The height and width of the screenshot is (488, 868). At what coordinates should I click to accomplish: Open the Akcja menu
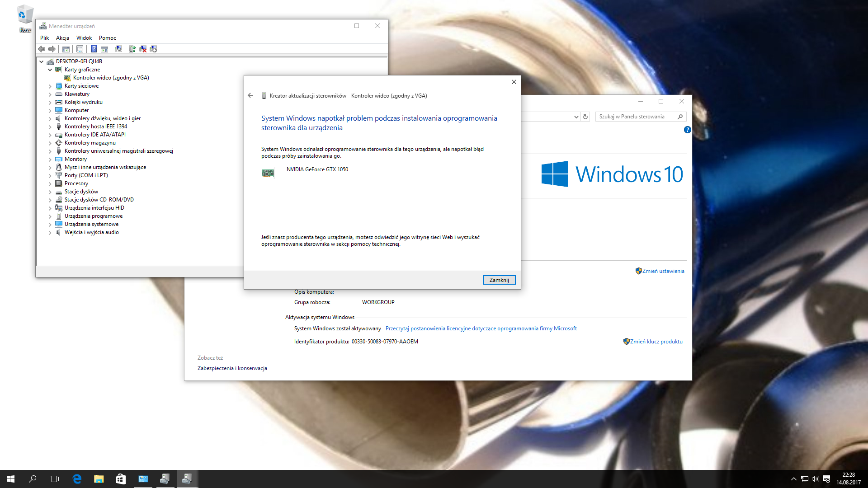62,38
